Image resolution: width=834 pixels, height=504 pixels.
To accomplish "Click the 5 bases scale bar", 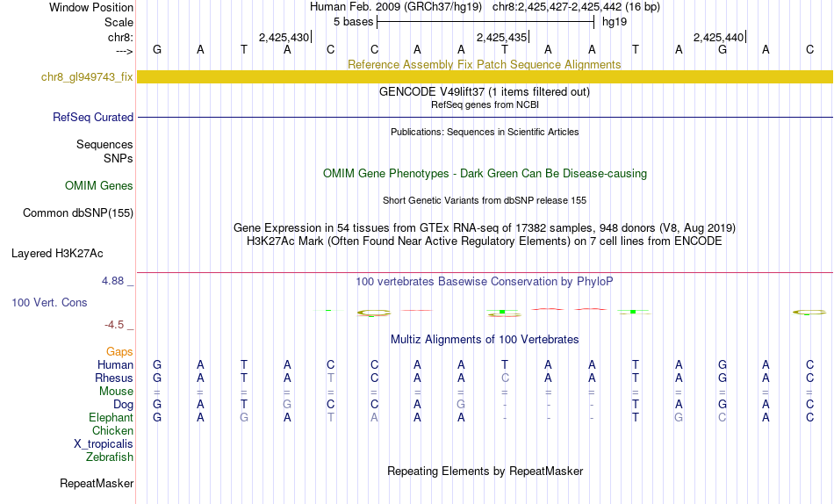I will 485,22.
